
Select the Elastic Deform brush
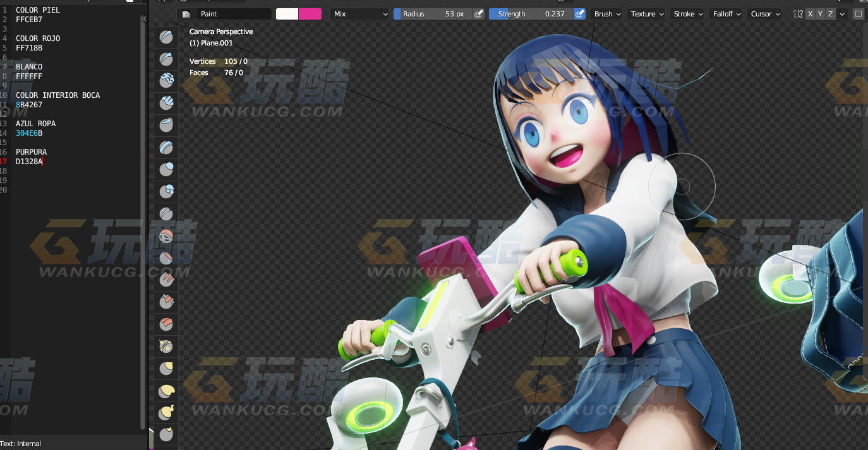[x=166, y=390]
